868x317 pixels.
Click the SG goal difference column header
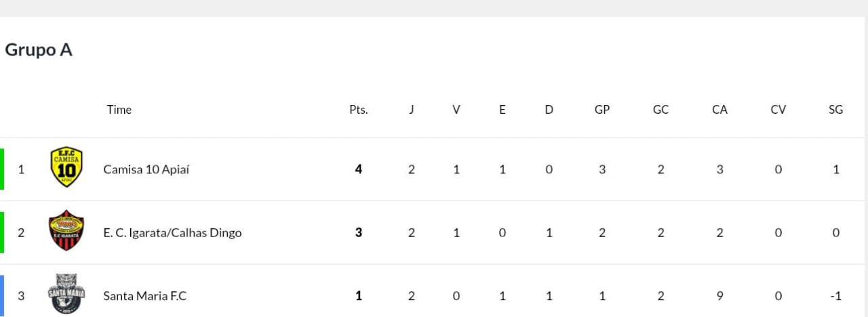point(836,110)
